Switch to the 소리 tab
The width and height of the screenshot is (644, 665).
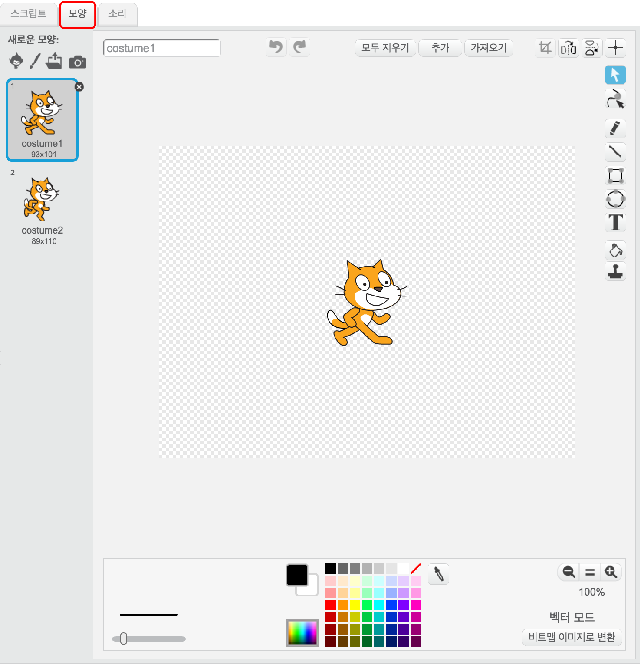click(x=118, y=13)
